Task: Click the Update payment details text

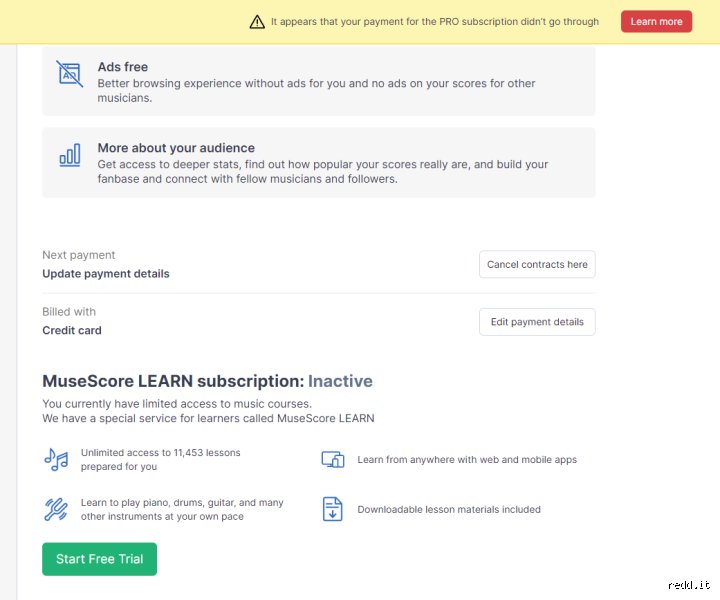Action: coord(106,274)
